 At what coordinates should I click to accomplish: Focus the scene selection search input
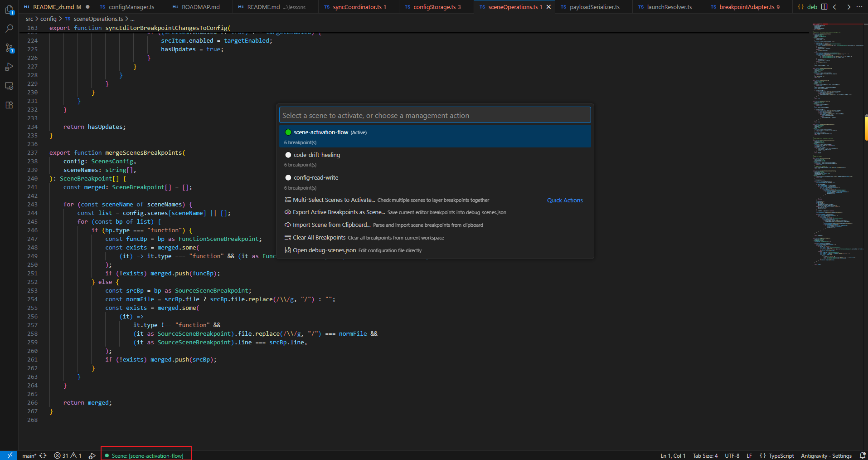coord(435,115)
